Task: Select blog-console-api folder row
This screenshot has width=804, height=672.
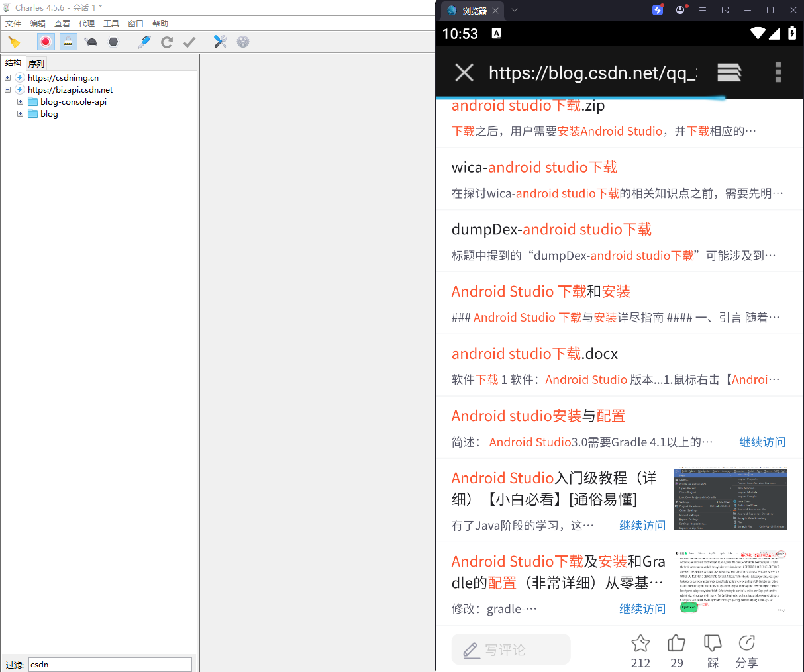Action: pos(73,101)
